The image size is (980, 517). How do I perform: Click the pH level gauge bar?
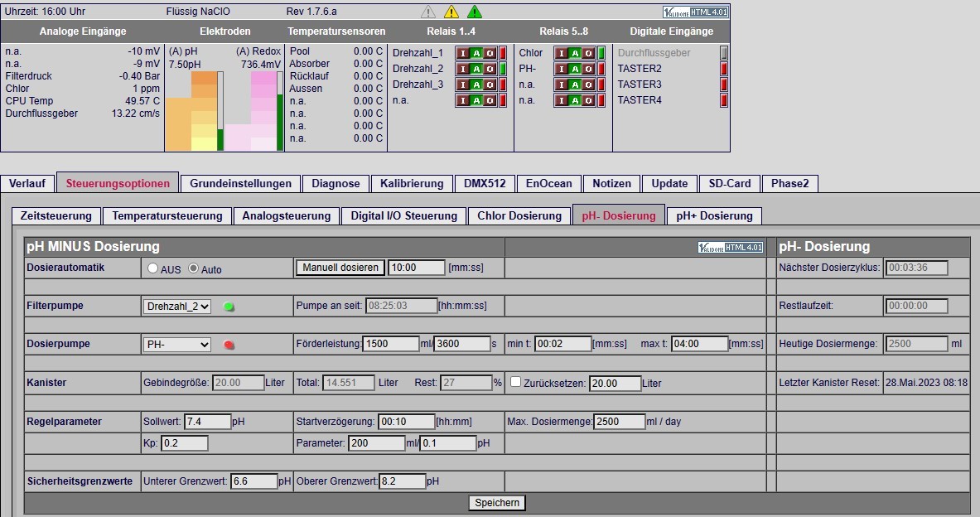click(220, 111)
